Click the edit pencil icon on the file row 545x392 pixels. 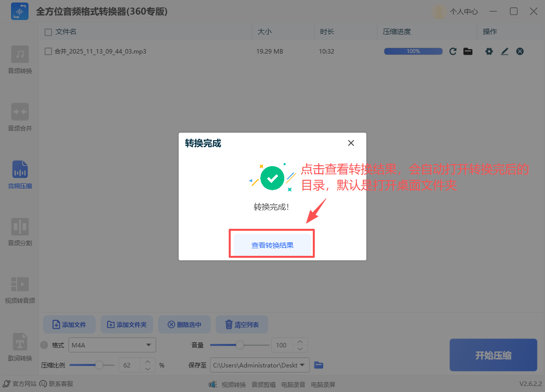click(x=504, y=51)
